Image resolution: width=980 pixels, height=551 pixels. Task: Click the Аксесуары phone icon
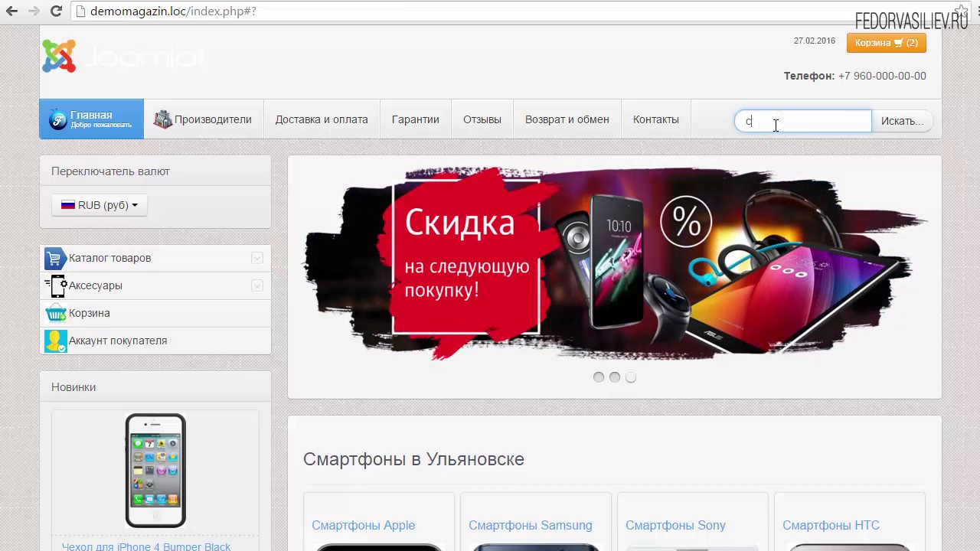(x=55, y=285)
